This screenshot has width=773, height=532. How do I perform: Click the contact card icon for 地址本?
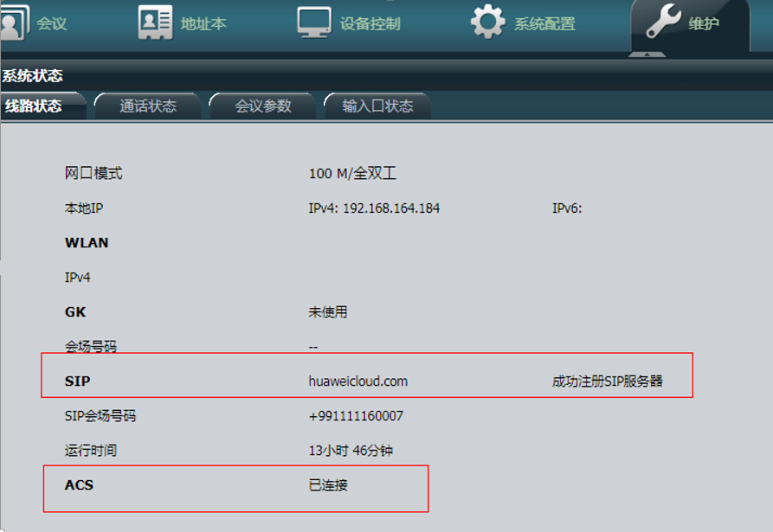(155, 22)
